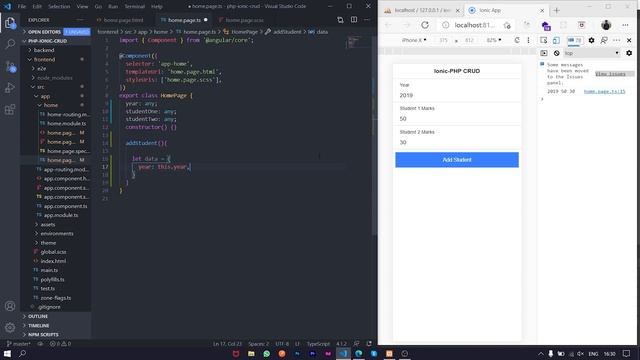Image resolution: width=640 pixels, height=360 pixels.
Task: Open the Explorer panel ellipsis menu
Action: (x=80, y=20)
